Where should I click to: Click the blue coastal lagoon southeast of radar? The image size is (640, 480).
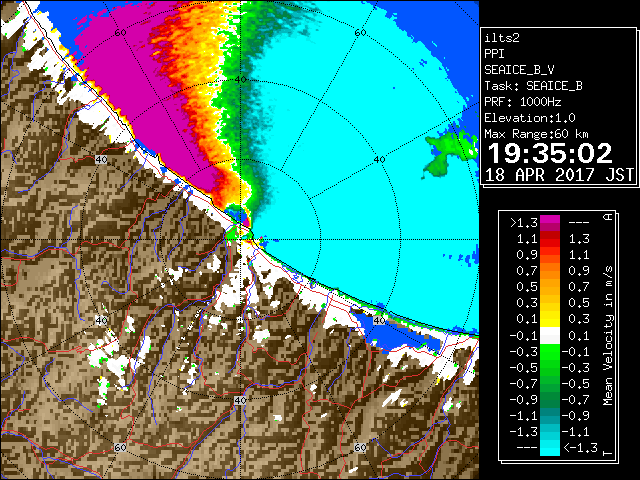(x=398, y=333)
